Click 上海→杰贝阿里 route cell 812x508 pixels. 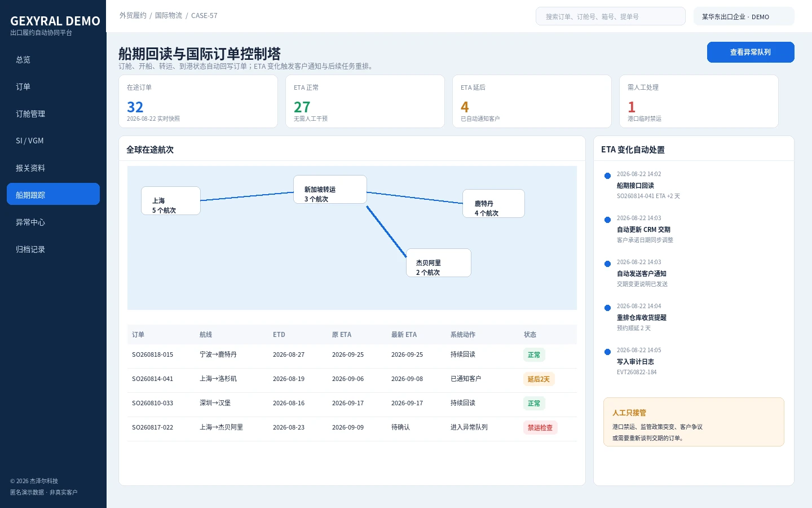[222, 427]
